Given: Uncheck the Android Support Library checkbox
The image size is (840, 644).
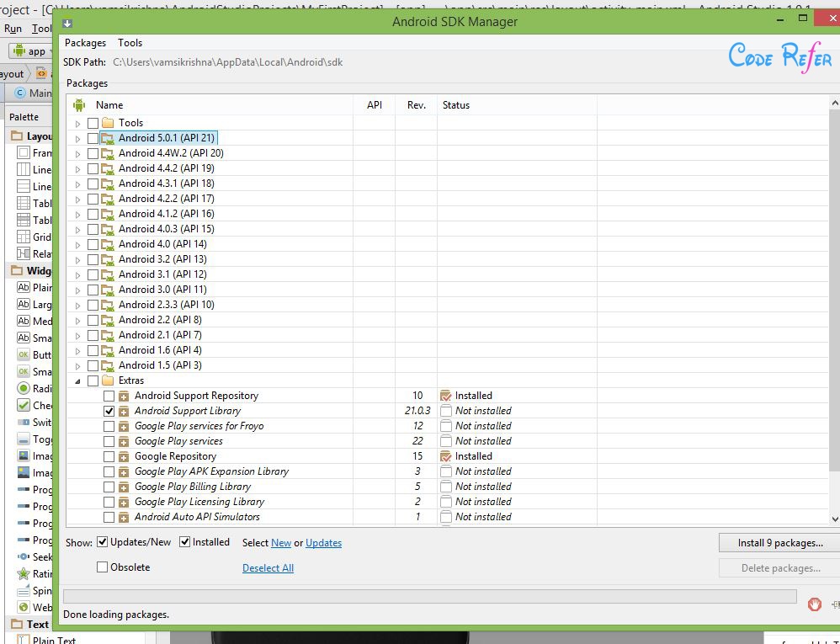Looking at the screenshot, I should coord(109,411).
